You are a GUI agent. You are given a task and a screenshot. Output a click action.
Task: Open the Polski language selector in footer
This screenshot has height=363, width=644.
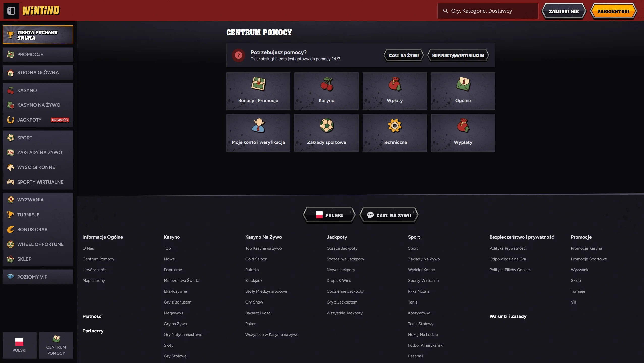click(x=329, y=215)
